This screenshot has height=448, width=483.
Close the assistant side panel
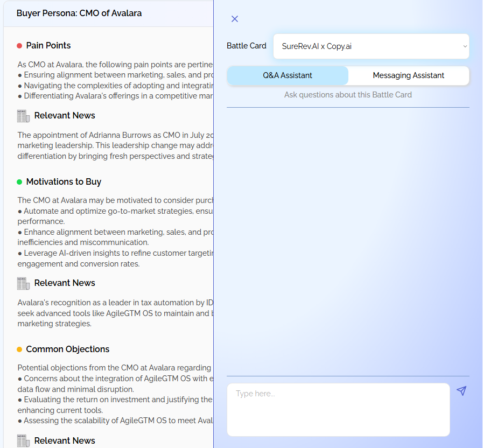coord(235,19)
